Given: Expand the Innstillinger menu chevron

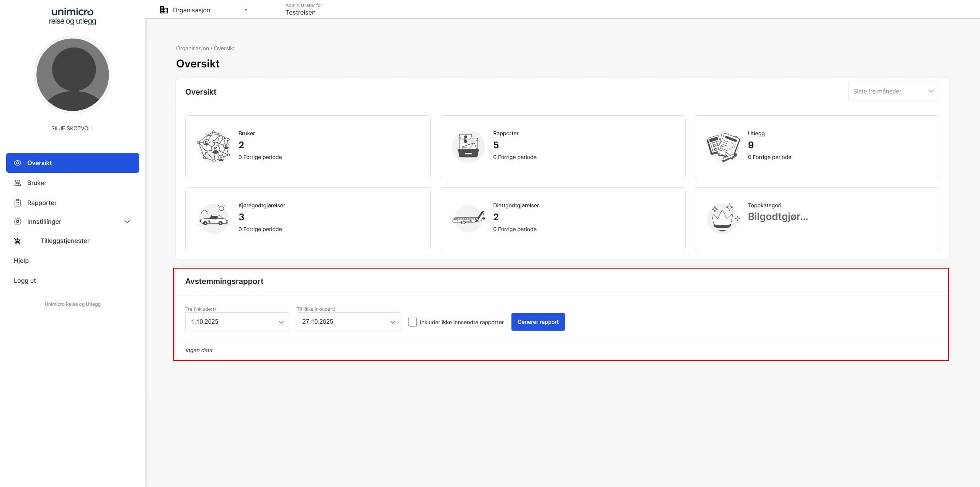Looking at the screenshot, I should click(127, 221).
